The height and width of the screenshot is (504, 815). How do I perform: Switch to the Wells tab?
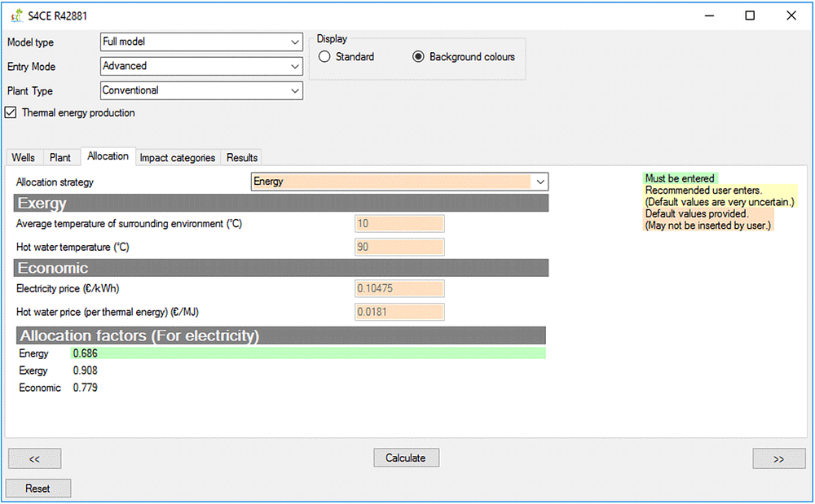pos(24,157)
